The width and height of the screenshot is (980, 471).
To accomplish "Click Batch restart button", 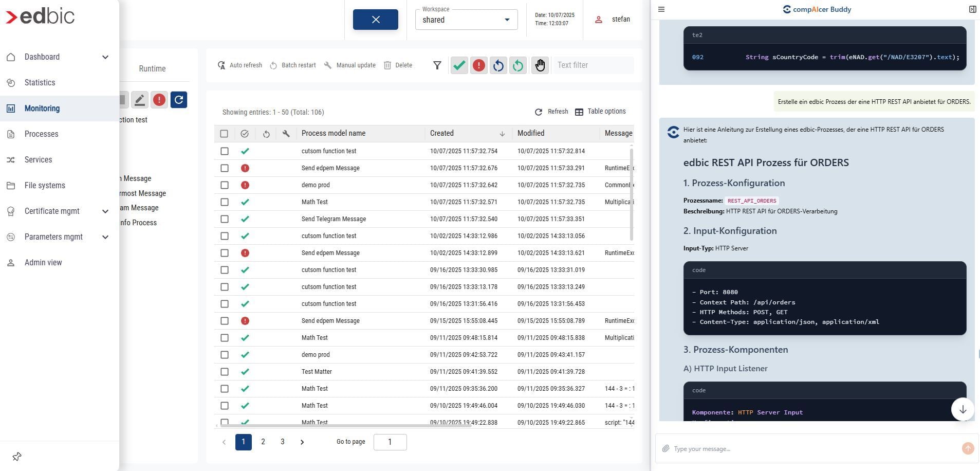I will (x=292, y=65).
